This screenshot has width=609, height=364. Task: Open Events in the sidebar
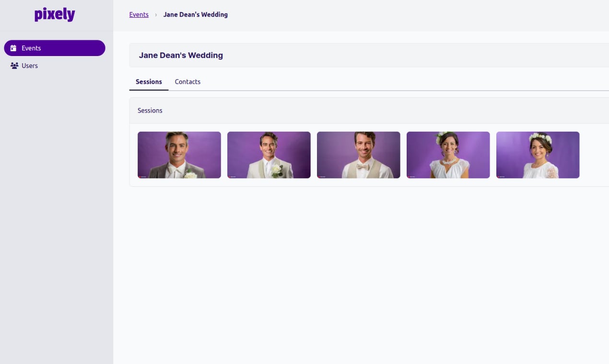point(55,48)
